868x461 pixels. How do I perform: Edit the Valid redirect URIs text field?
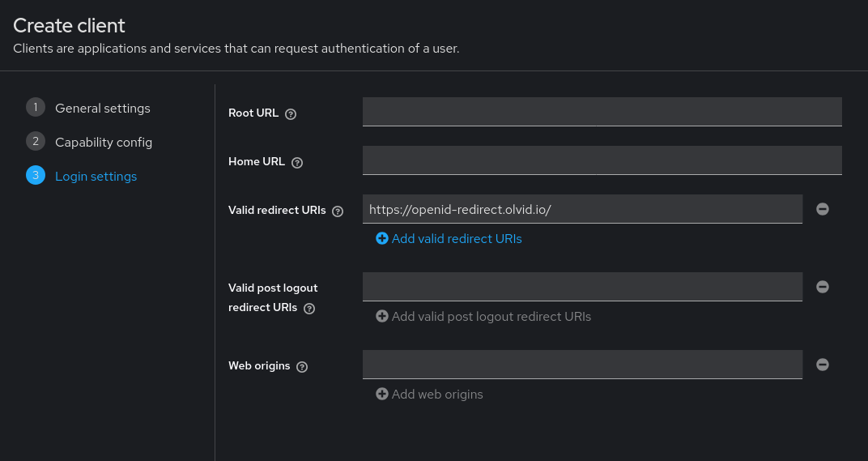coord(582,209)
